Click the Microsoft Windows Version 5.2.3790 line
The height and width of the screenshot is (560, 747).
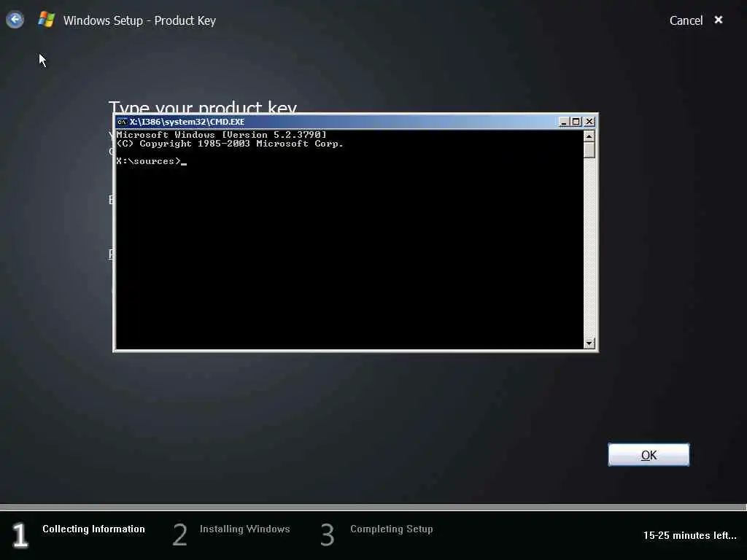pyautogui.click(x=222, y=135)
